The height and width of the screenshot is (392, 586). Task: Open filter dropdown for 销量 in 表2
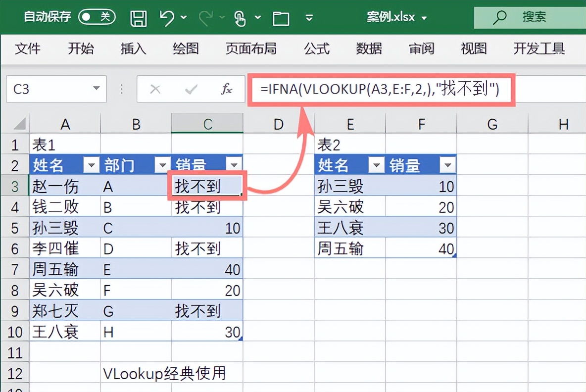tap(447, 165)
